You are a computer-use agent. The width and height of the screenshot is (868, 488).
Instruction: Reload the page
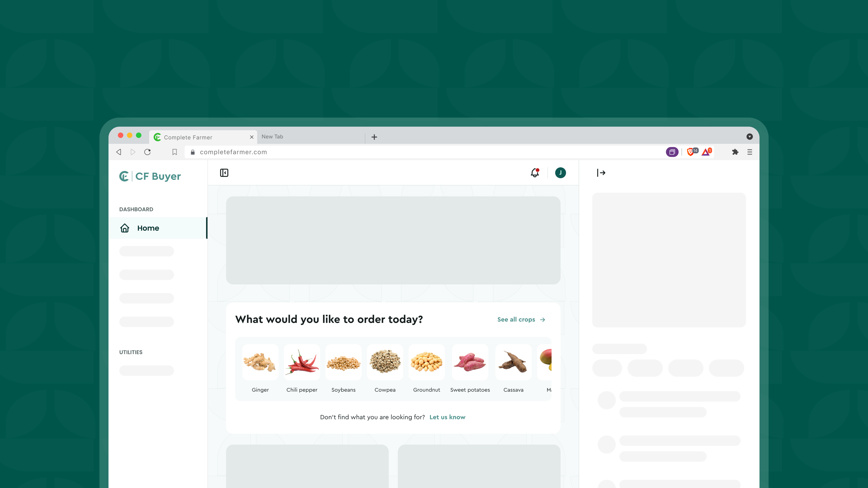pos(148,152)
